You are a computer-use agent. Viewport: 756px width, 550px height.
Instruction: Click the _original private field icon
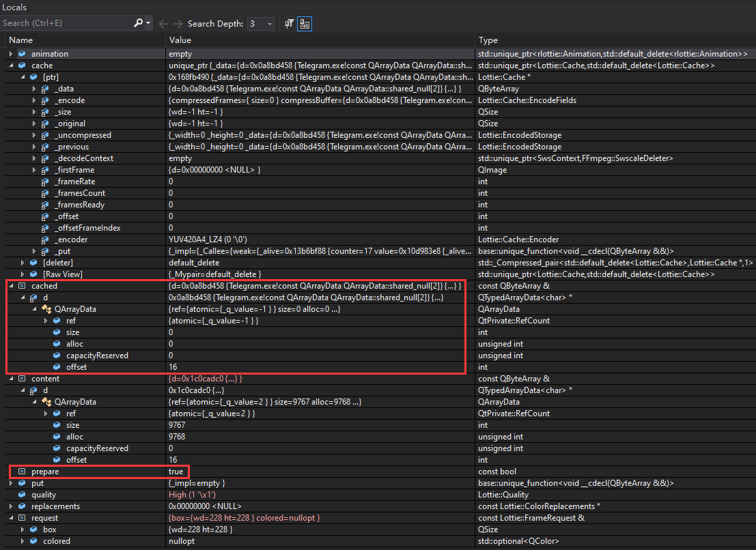click(45, 124)
